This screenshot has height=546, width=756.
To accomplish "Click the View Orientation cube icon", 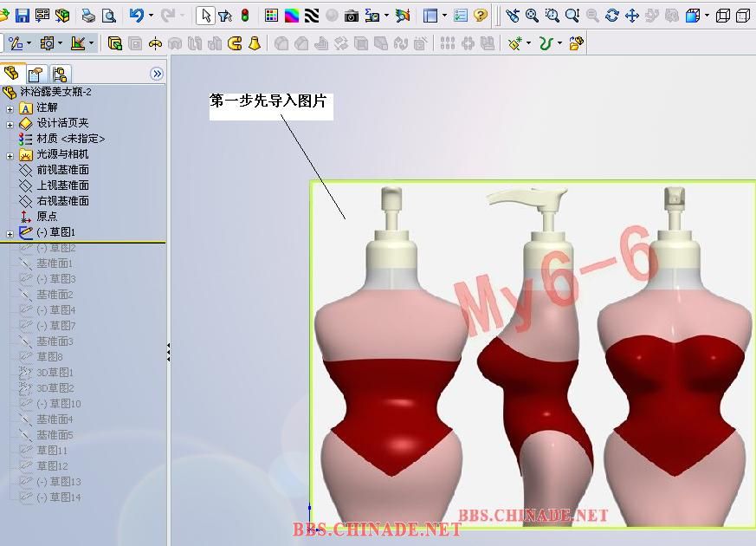I will (x=693, y=16).
